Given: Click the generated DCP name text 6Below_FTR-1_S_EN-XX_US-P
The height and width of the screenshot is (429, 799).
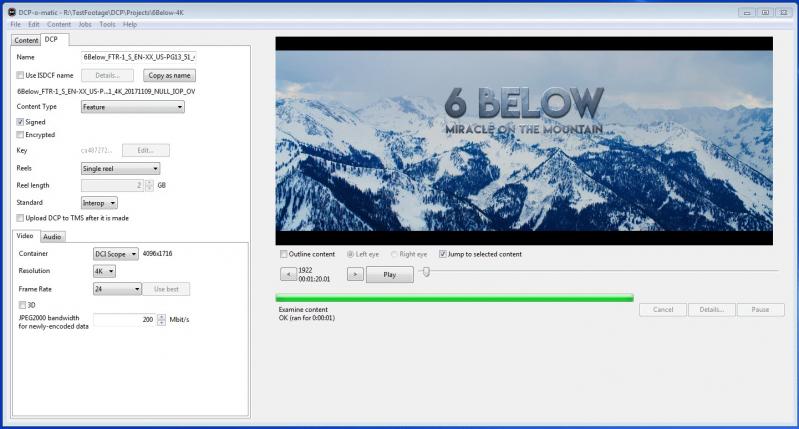Looking at the screenshot, I should [106, 92].
